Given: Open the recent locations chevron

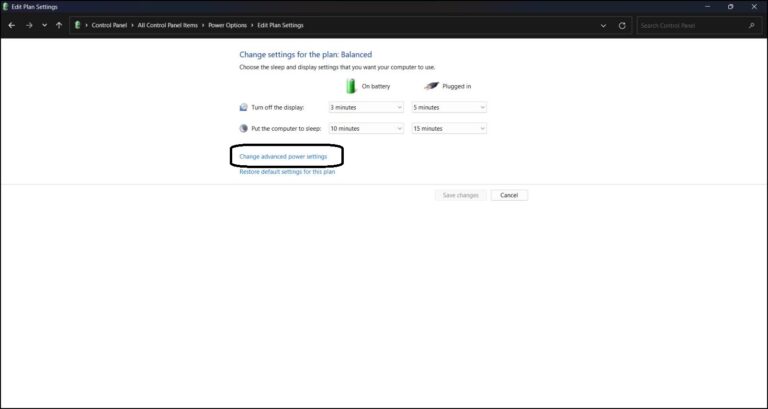Looking at the screenshot, I should tap(44, 25).
